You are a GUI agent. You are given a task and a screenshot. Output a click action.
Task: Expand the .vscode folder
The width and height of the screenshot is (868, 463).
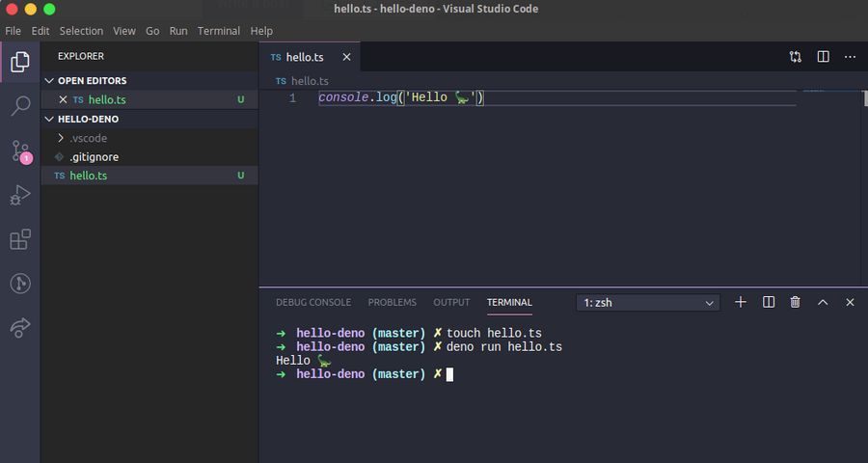[x=88, y=138]
